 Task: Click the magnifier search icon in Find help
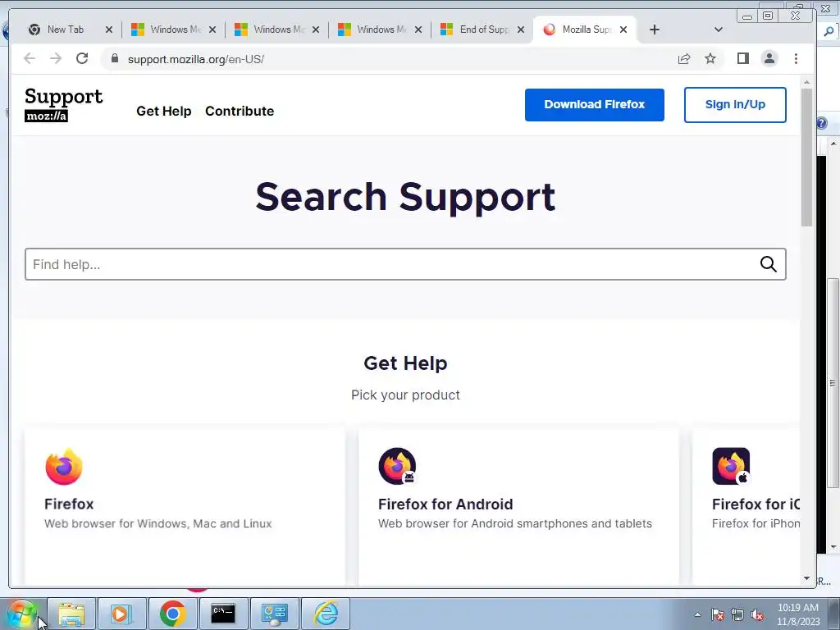[x=768, y=264]
